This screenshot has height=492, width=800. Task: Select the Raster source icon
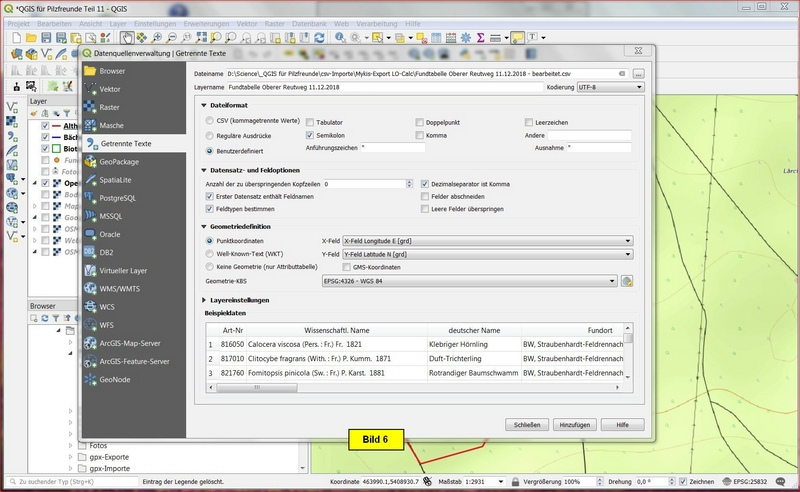[92, 107]
